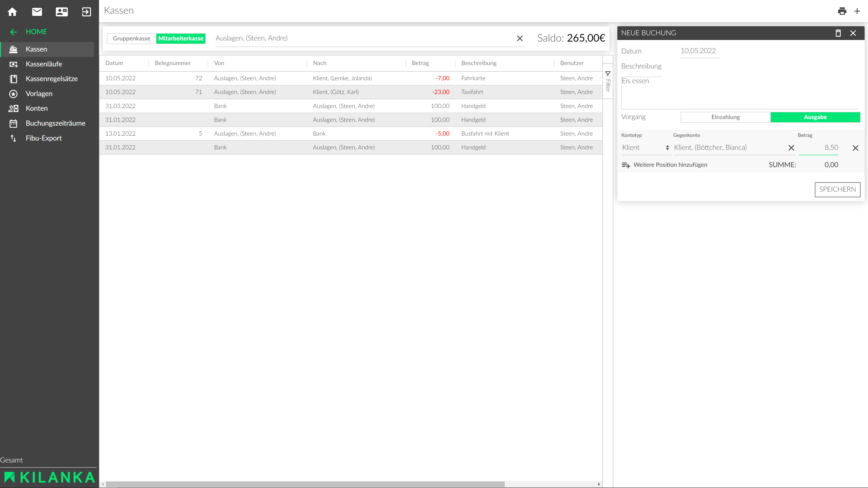Screen dimensions: 868x488
Task: Select the Fahrkarte booking row
Action: pos(351,78)
